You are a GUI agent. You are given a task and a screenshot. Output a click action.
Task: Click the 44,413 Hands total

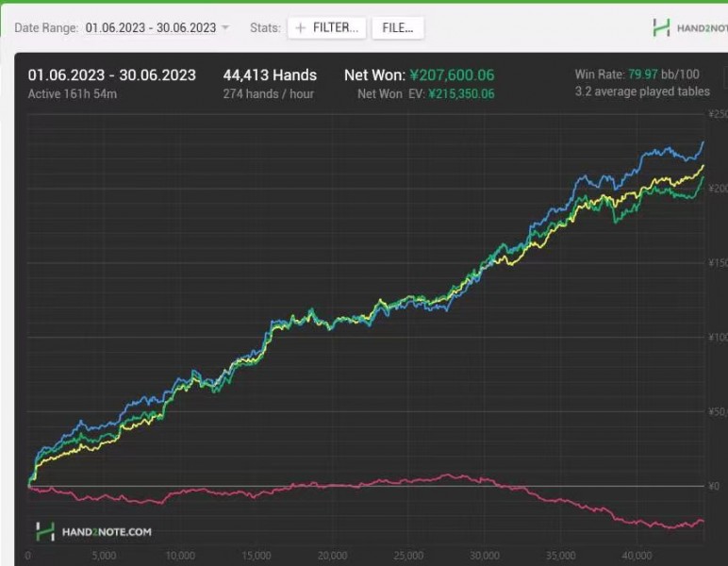tap(270, 75)
